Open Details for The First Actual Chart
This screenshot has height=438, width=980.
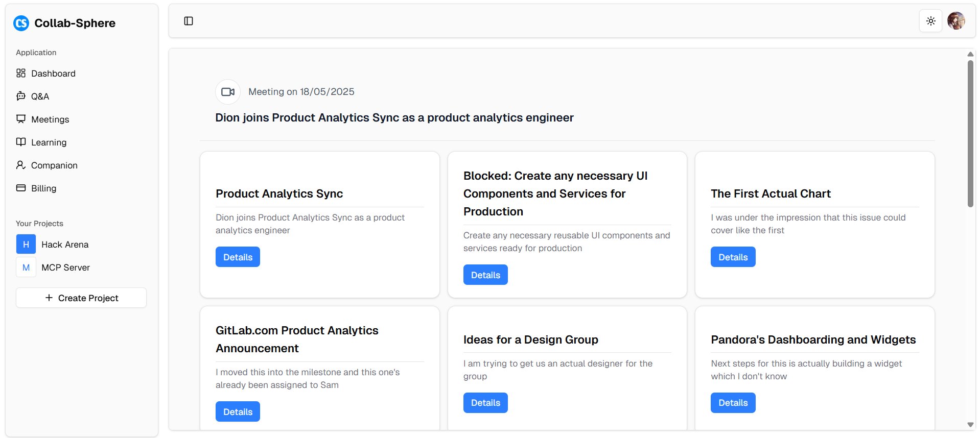pyautogui.click(x=733, y=257)
